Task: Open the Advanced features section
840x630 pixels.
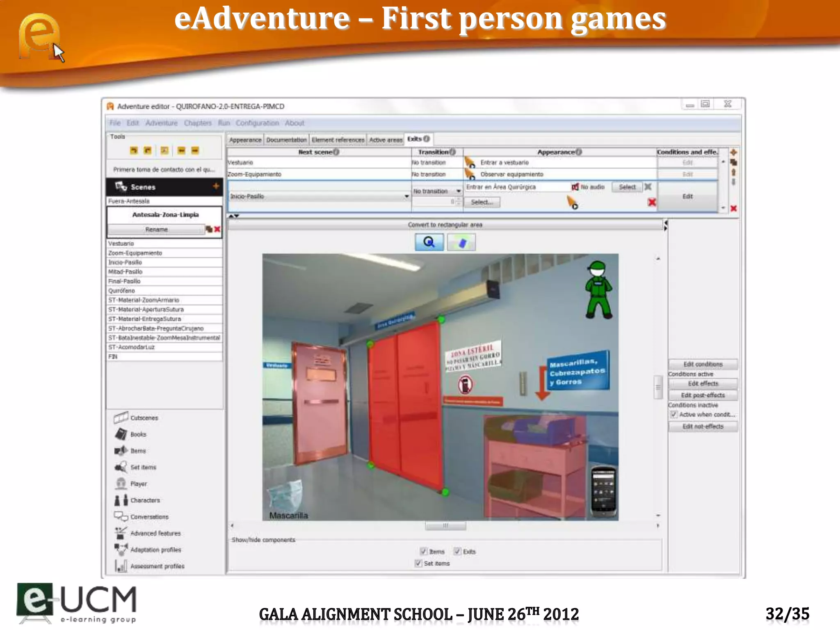Action: click(x=147, y=533)
